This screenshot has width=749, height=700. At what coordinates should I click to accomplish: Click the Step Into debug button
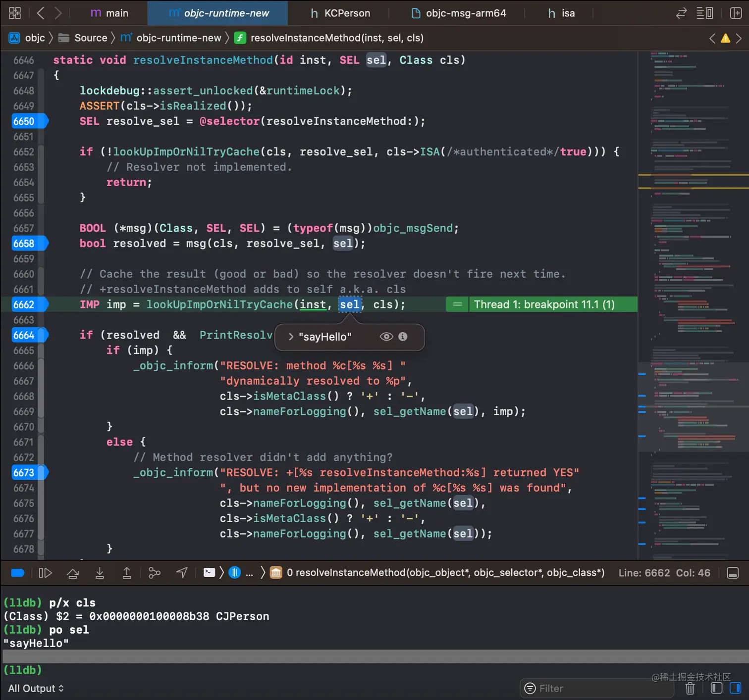tap(100, 573)
